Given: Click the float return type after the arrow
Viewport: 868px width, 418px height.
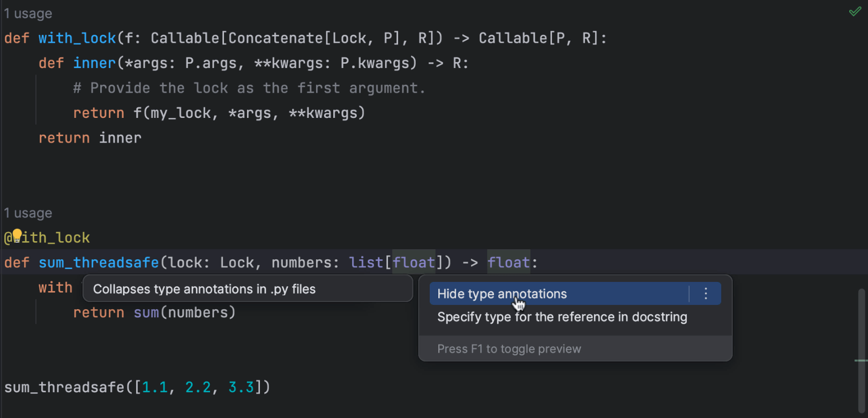Looking at the screenshot, I should [508, 263].
